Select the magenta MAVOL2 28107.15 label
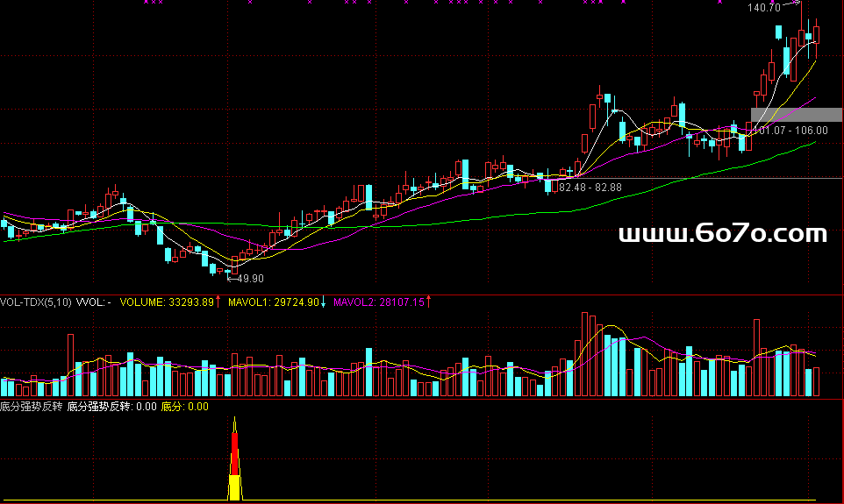 point(378,302)
